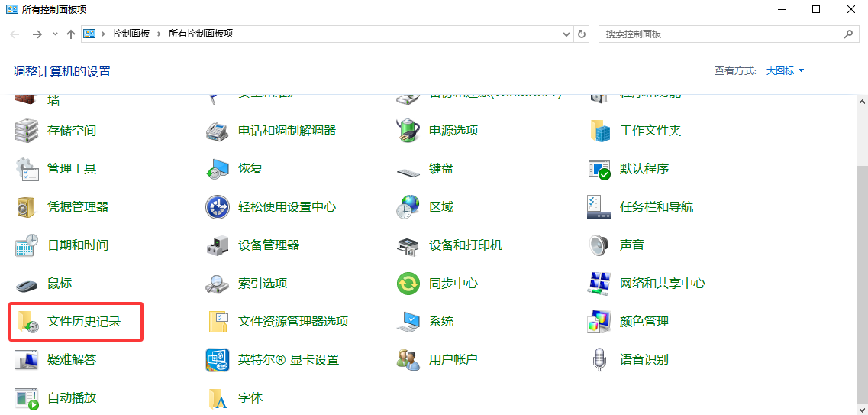Click the 默认程序 checkmark icon
Screen dimensions: 868x415
599,170
